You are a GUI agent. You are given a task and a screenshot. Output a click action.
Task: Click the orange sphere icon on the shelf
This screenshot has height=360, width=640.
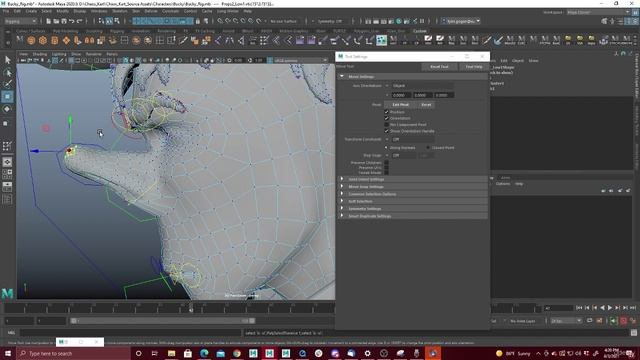coord(31,40)
